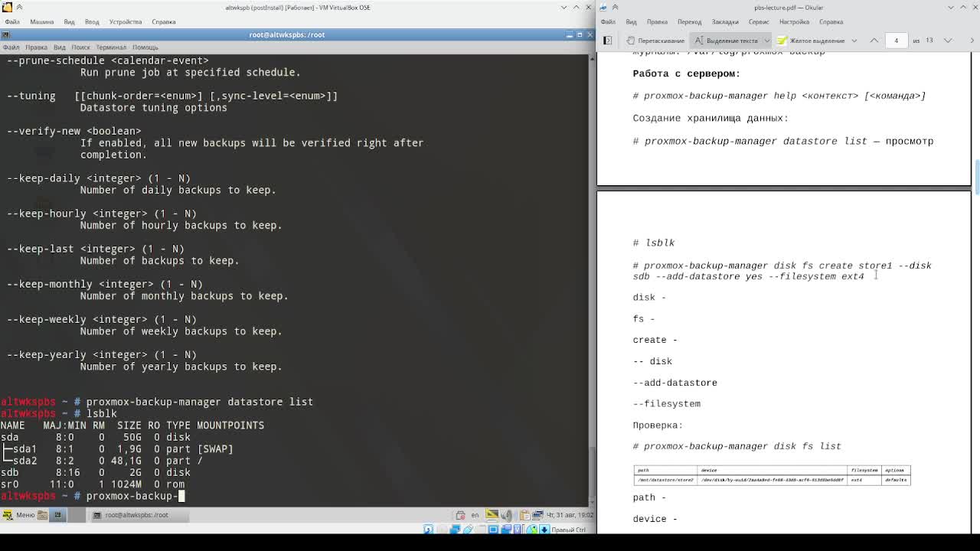
Task: Click the PDF table showing filesystem ext4
Action: pos(772,475)
